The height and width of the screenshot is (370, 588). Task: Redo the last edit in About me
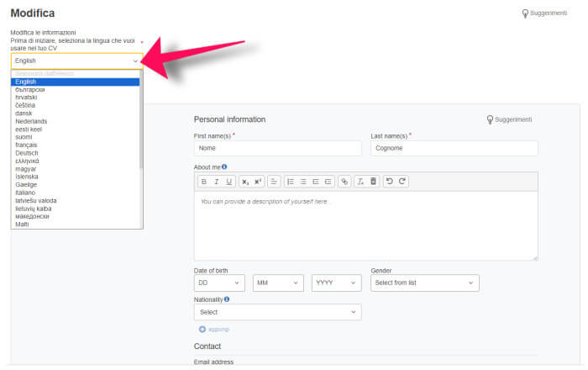coord(403,182)
